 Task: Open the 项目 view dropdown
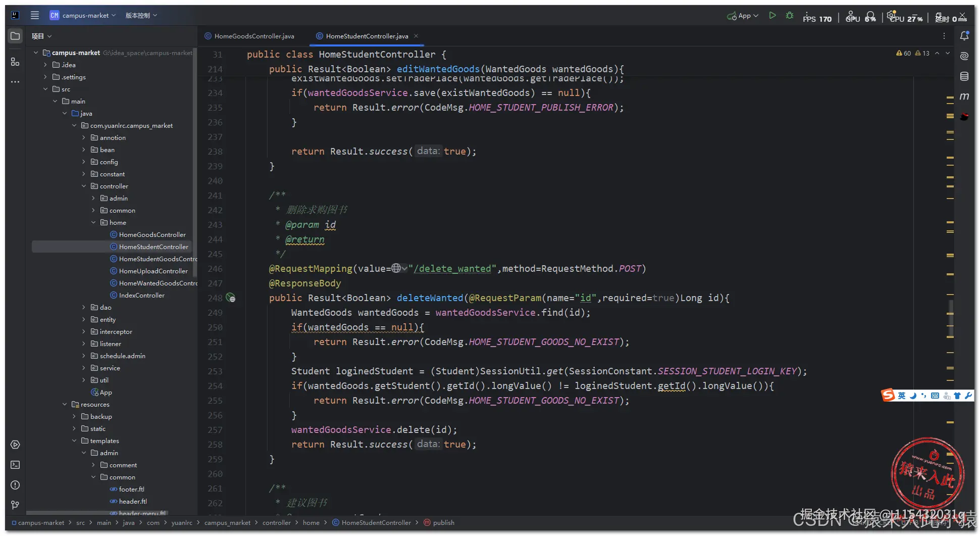pyautogui.click(x=42, y=36)
